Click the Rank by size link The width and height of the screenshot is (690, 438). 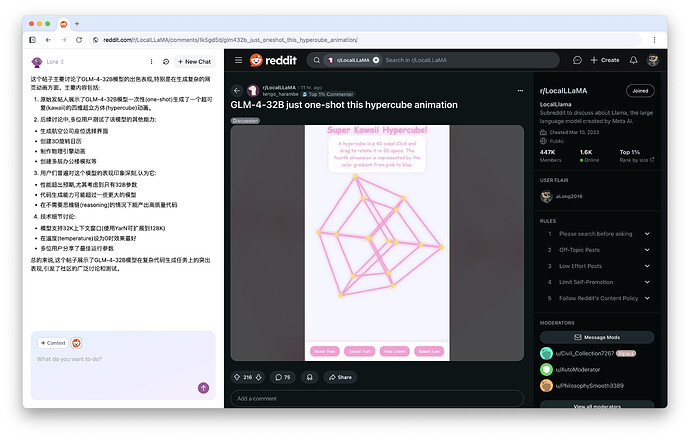point(637,160)
